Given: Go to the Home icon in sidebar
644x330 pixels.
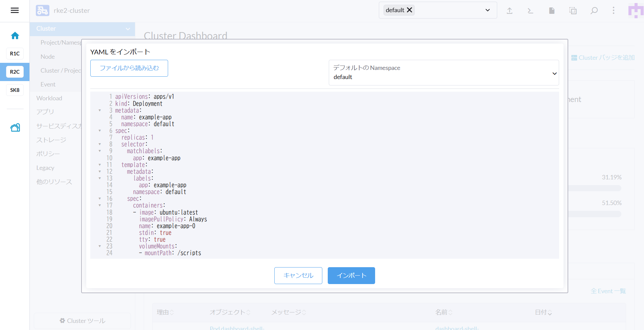Looking at the screenshot, I should (x=15, y=35).
